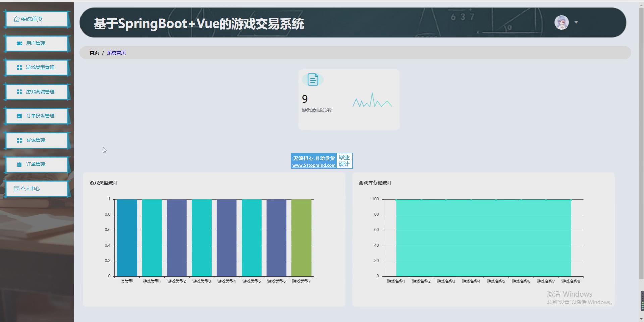
Task: Click the home icon beside 系统首页
Action: (17, 19)
